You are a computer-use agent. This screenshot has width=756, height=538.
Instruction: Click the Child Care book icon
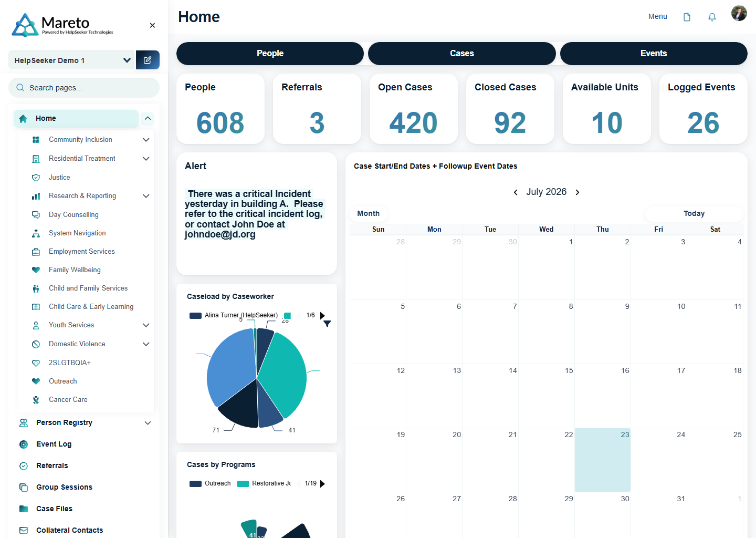click(x=36, y=307)
